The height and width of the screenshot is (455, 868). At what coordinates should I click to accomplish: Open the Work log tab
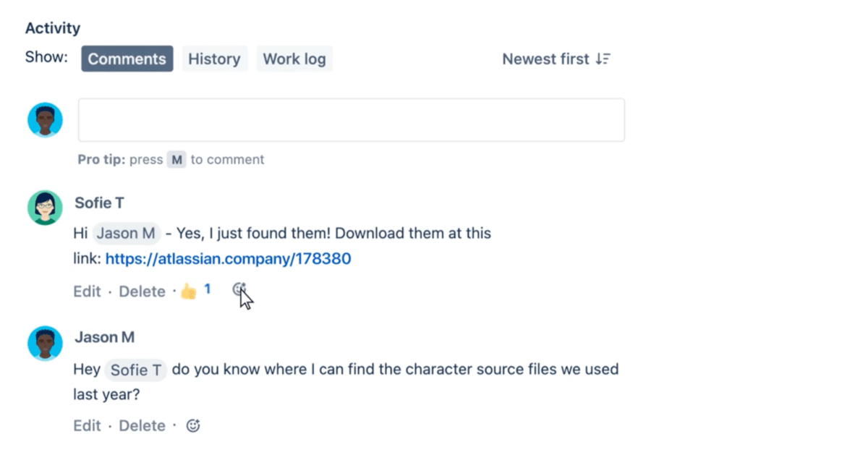coord(294,59)
